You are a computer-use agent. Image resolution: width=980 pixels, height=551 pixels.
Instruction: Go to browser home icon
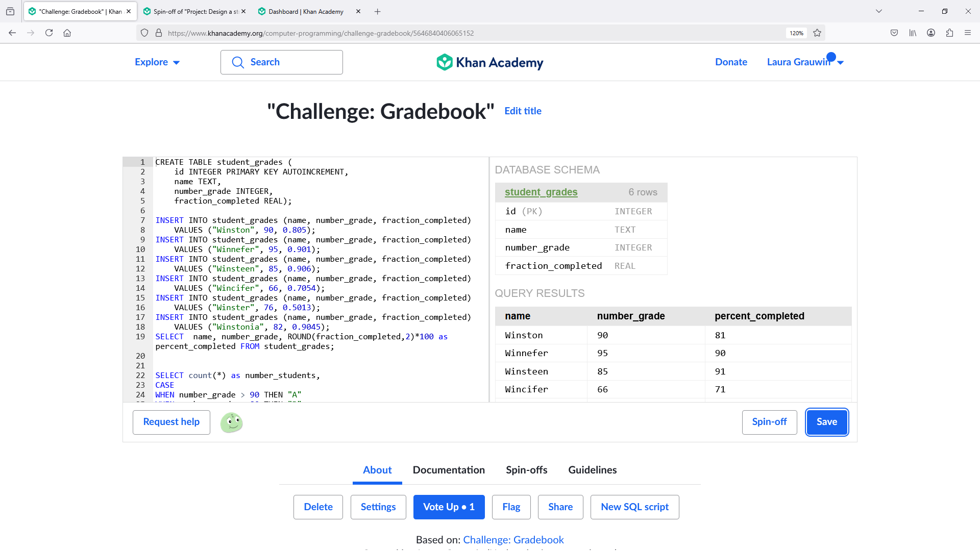(67, 33)
